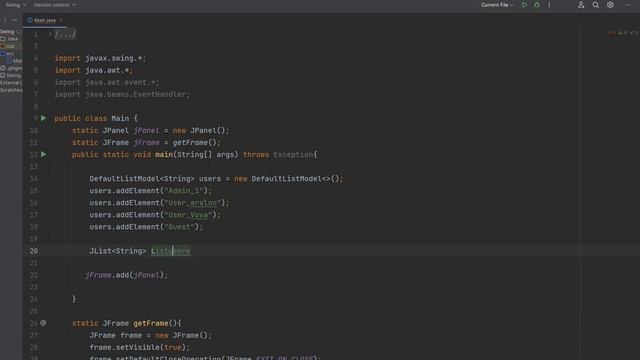640x360 pixels.
Task: Click the Swing root project node
Action: pos(7,32)
